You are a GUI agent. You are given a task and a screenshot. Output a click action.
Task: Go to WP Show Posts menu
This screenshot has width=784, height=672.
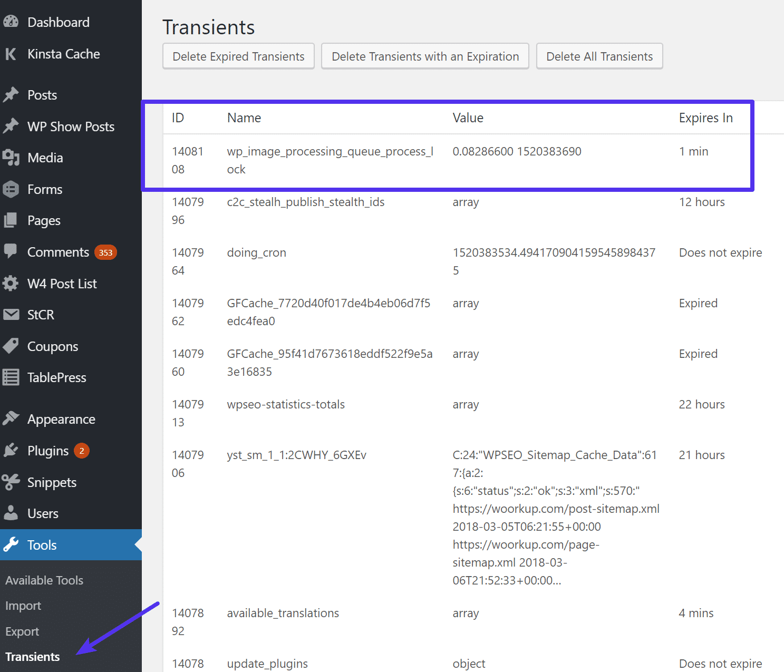tap(71, 127)
